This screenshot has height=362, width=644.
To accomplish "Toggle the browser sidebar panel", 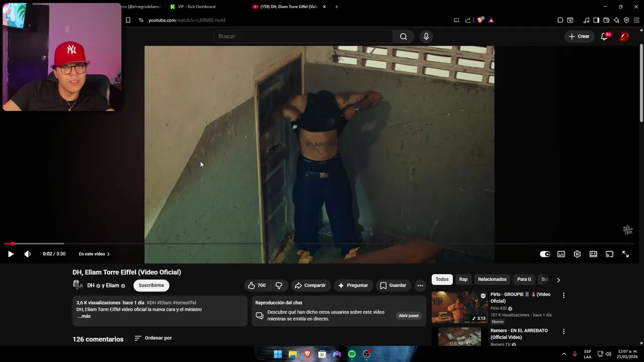I will click(x=596, y=20).
